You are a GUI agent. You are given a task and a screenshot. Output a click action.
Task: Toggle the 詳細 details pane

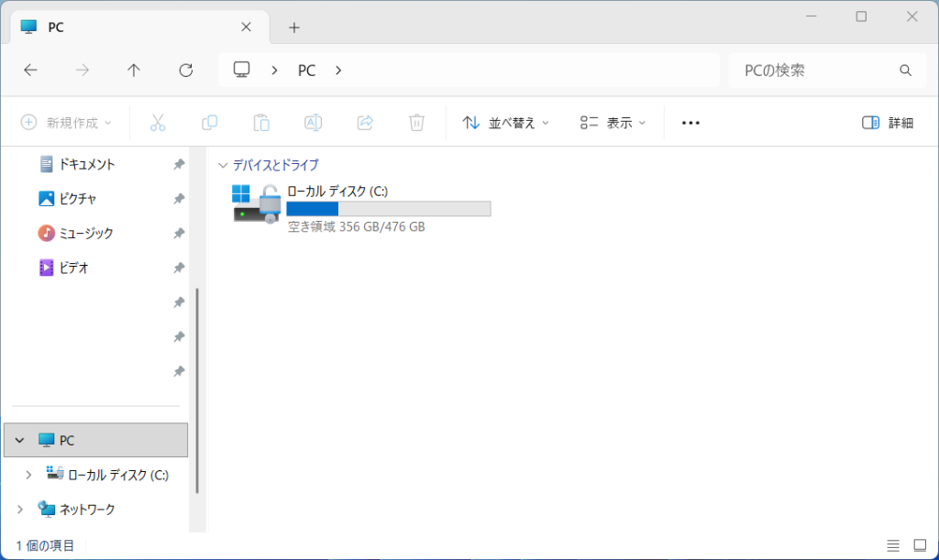(x=888, y=122)
